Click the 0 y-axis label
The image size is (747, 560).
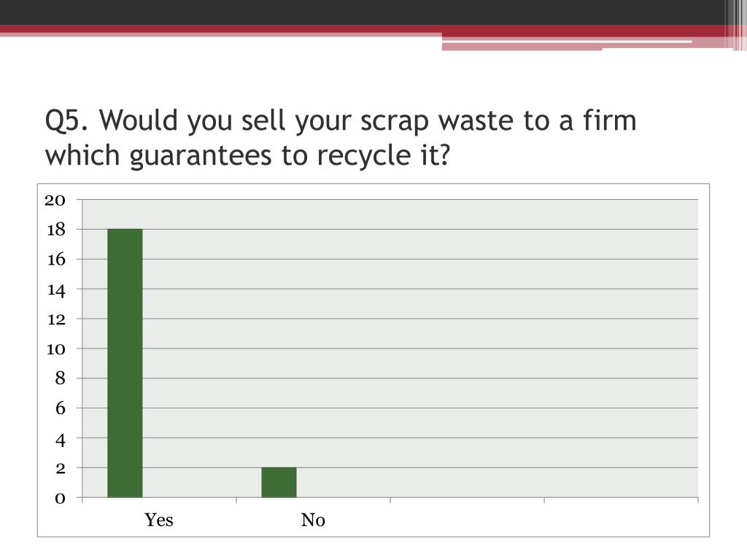[x=60, y=498]
